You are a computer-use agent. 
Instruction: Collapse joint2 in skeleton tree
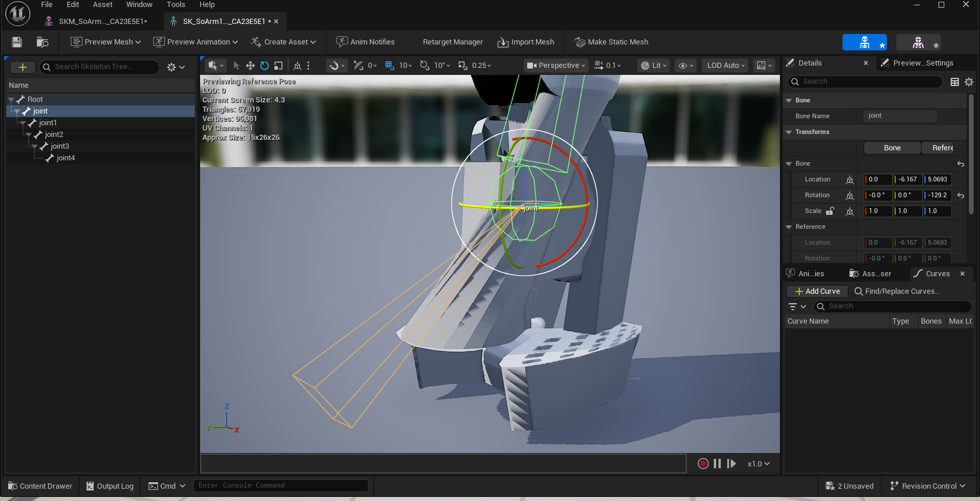[29, 135]
